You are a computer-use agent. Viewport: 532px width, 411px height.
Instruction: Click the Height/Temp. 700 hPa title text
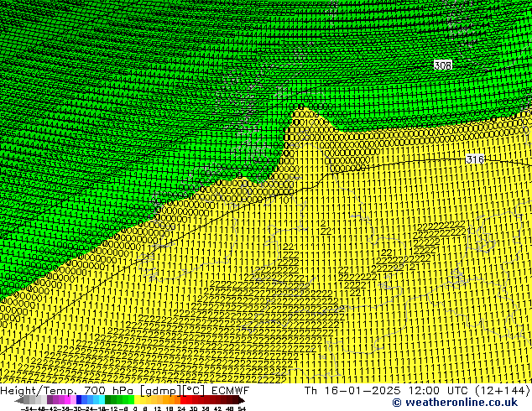(66, 390)
